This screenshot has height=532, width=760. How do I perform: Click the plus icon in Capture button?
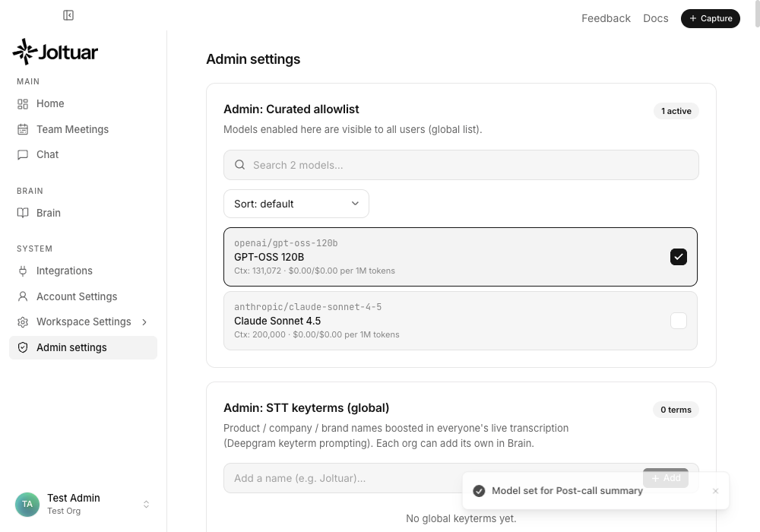[693, 18]
